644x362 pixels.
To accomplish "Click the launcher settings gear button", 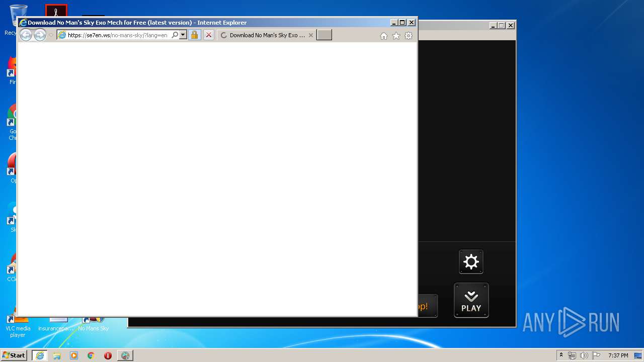I will coord(471,262).
